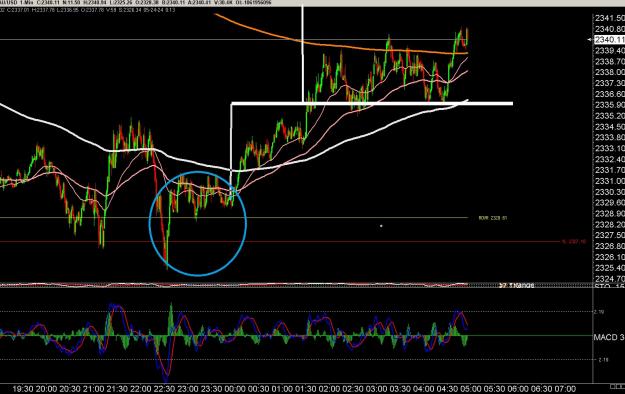Click the 2338.00 price axis label
The height and width of the screenshot is (394, 625).
[609, 72]
